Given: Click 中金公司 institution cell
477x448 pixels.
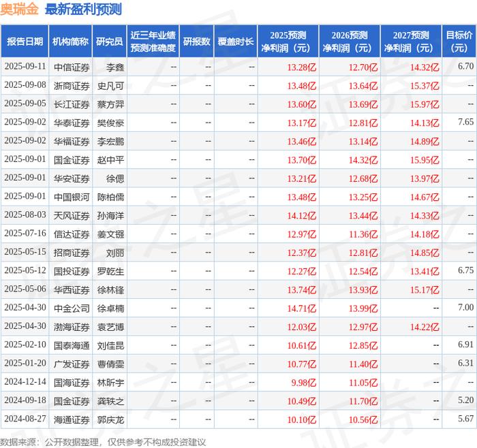Looking at the screenshot, I should click(x=72, y=308).
